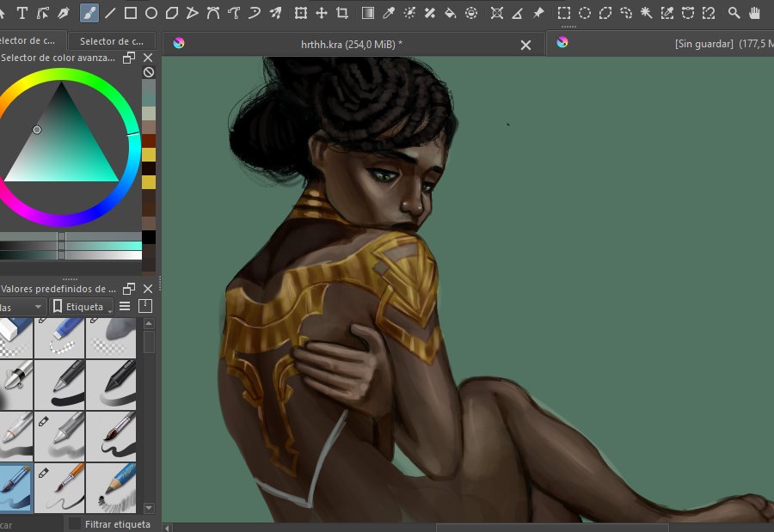Clear the color history list
The width and height of the screenshot is (774, 532).
149,72
